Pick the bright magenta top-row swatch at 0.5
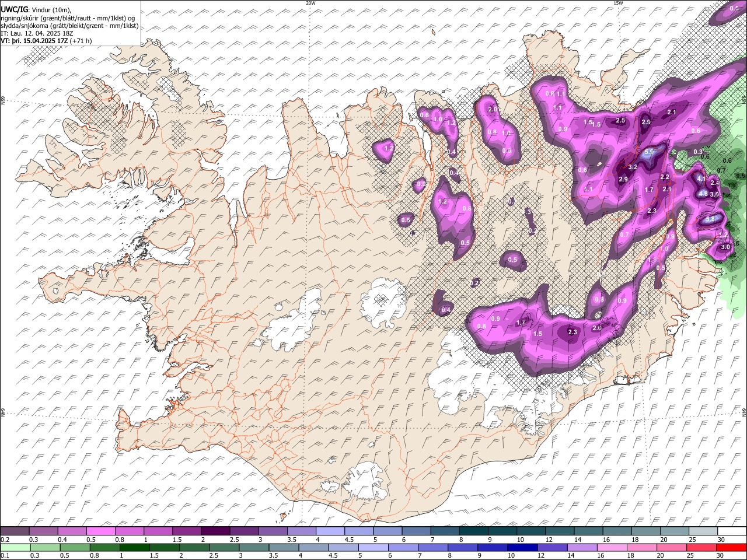Screen dimensions: 747x560 [x=101, y=531]
